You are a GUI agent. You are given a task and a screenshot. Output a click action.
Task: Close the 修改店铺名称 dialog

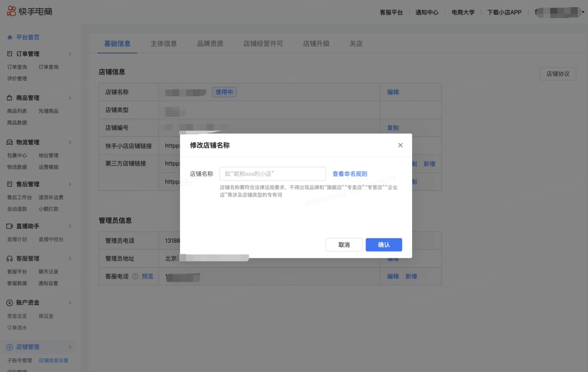400,145
